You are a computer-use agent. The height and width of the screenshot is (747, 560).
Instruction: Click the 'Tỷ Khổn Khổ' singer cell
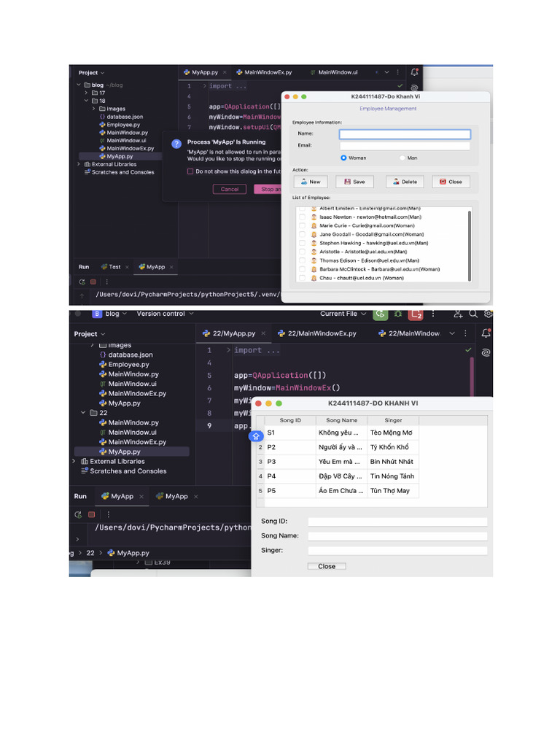(x=393, y=447)
